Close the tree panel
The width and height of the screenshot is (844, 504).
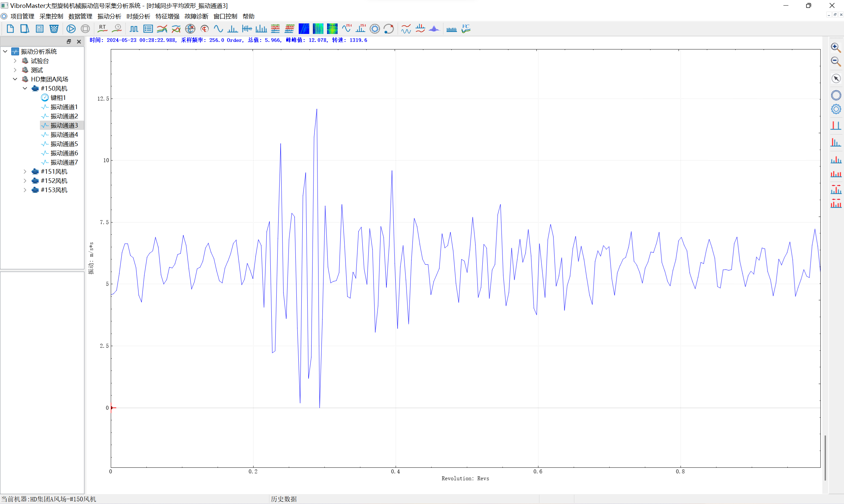(x=79, y=42)
